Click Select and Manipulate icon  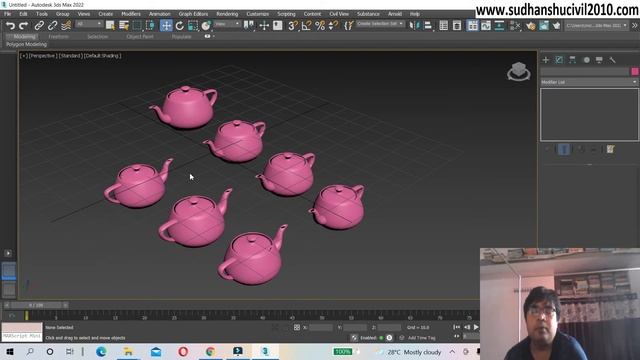(x=264, y=26)
